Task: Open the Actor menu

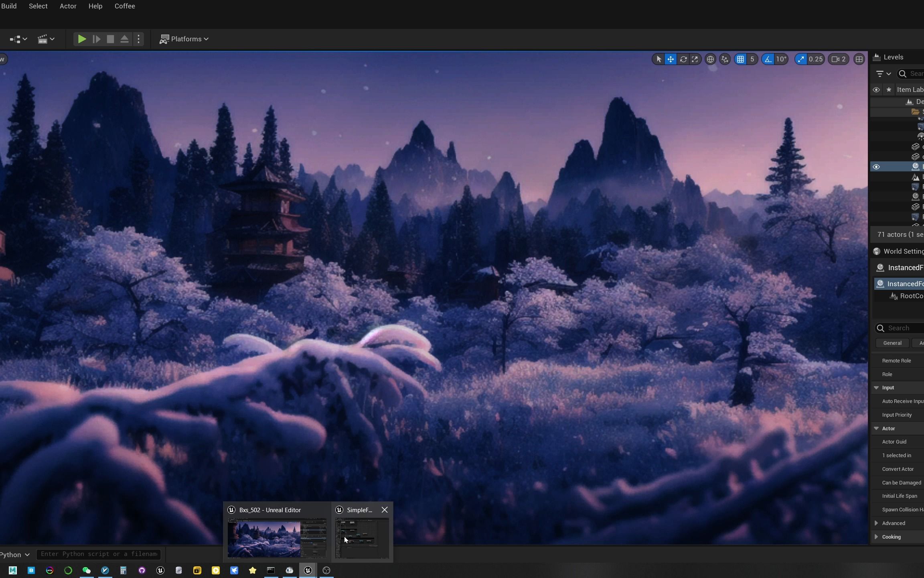Action: 68,6
